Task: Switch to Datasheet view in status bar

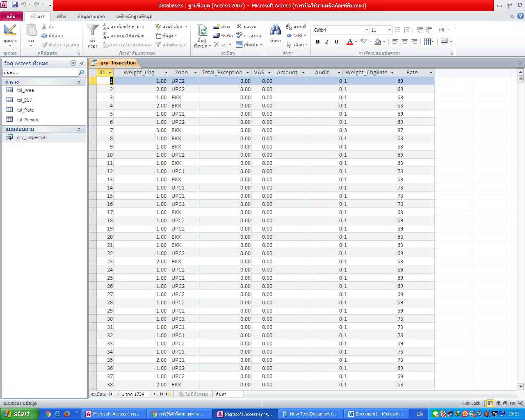Action: tap(491, 403)
